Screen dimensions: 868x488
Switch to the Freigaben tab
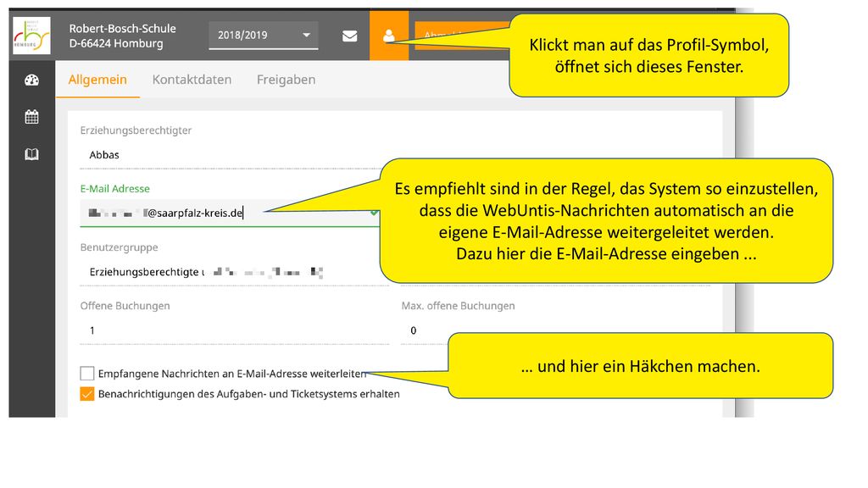[287, 80]
